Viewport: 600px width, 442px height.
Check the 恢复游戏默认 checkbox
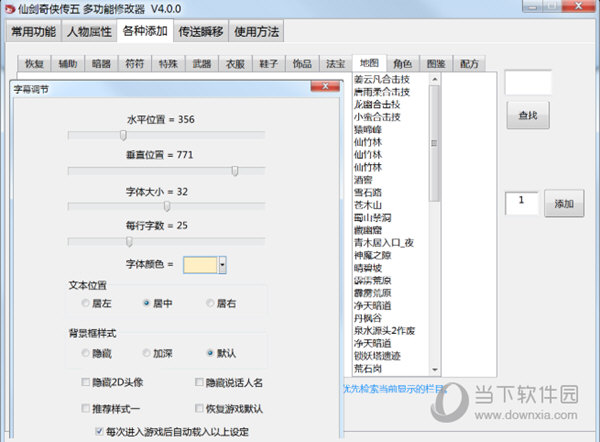tap(199, 408)
